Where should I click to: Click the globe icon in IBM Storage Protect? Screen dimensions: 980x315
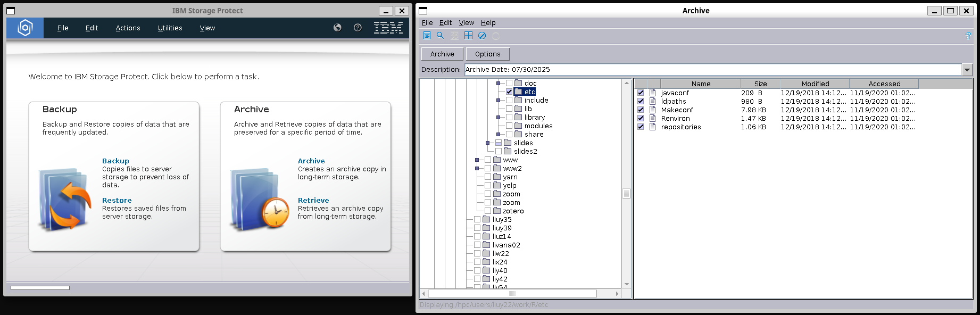[x=337, y=28]
